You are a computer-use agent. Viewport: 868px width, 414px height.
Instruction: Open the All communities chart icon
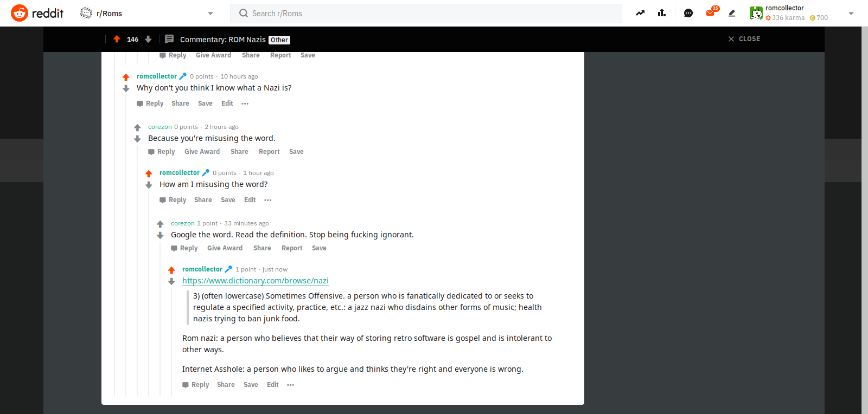[662, 13]
